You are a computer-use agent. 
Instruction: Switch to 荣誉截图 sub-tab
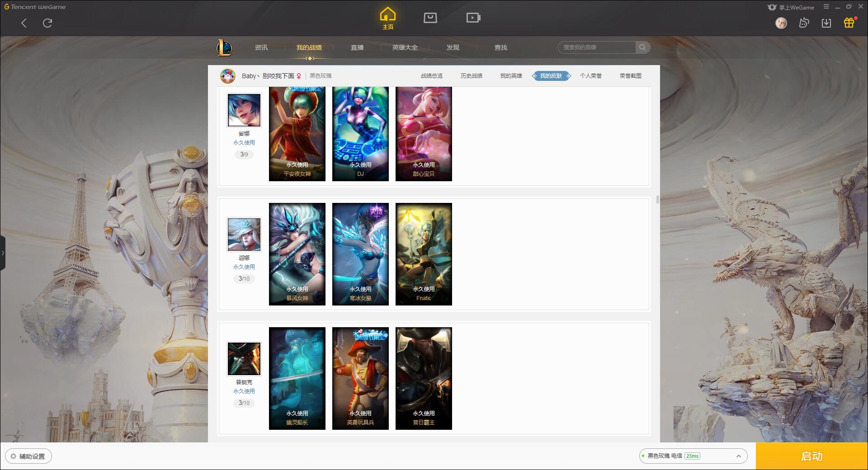631,76
